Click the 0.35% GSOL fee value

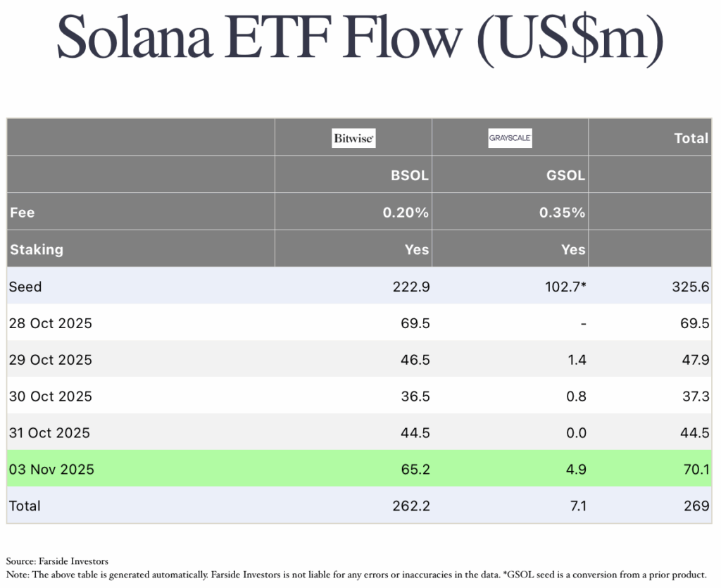[563, 212]
